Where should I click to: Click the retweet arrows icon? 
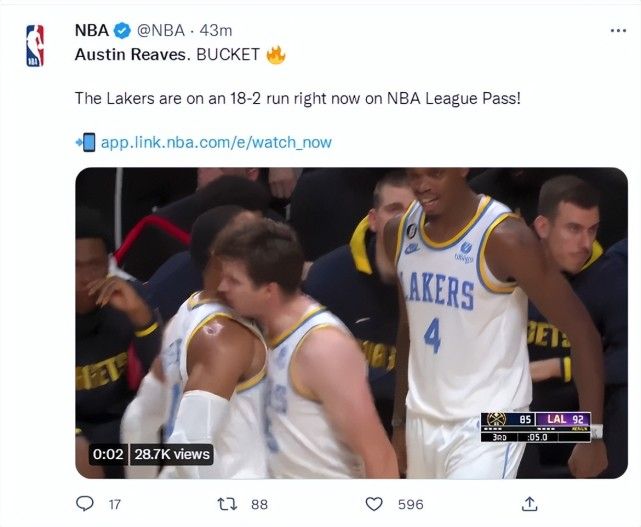click(228, 504)
